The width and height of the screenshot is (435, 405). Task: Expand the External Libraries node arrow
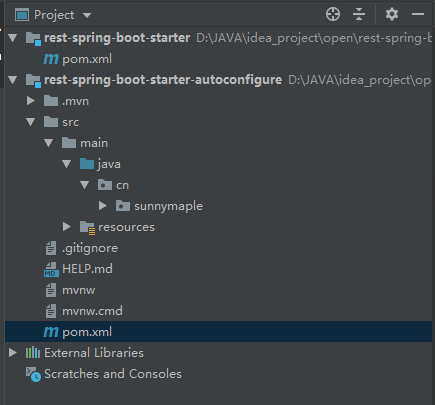pyautogui.click(x=13, y=353)
